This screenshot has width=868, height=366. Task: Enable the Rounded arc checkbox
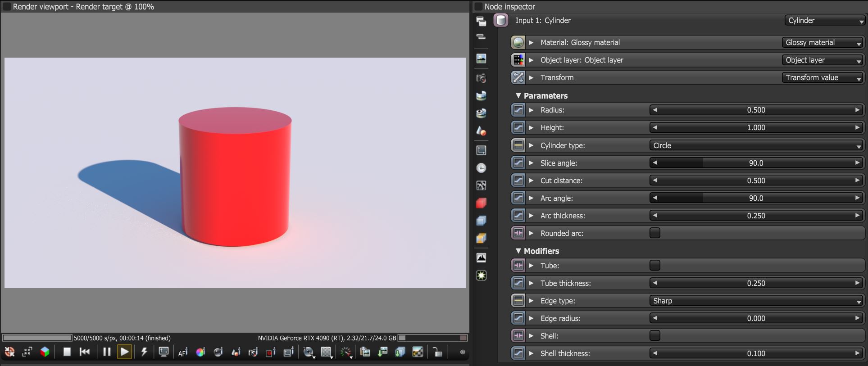click(x=655, y=233)
